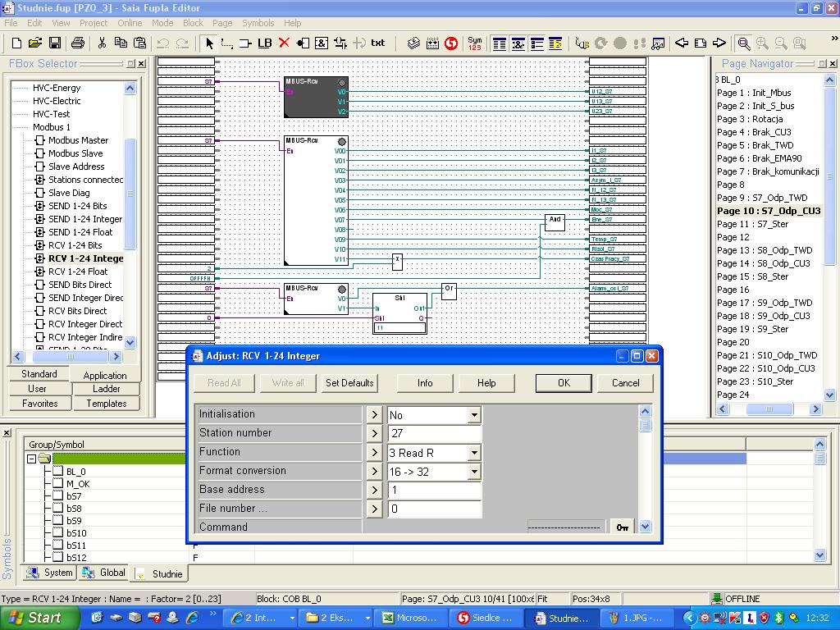Click the key button beside Command
Image resolution: width=840 pixels, height=630 pixels.
tap(622, 527)
